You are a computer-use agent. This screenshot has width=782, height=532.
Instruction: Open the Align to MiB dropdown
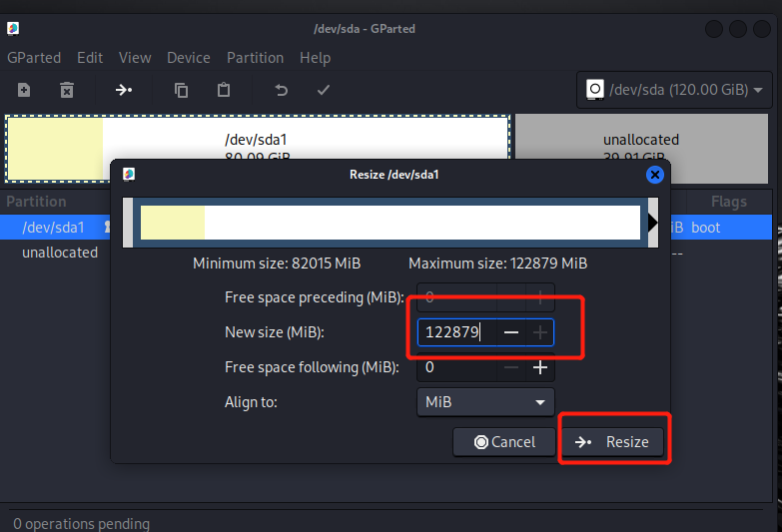click(485, 402)
